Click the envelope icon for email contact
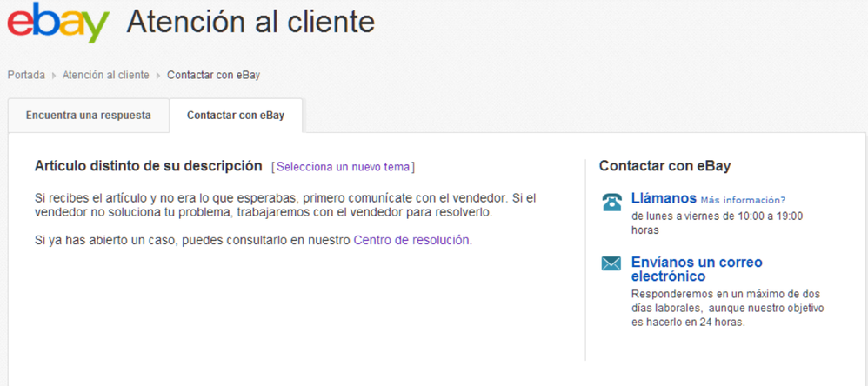 coord(611,263)
